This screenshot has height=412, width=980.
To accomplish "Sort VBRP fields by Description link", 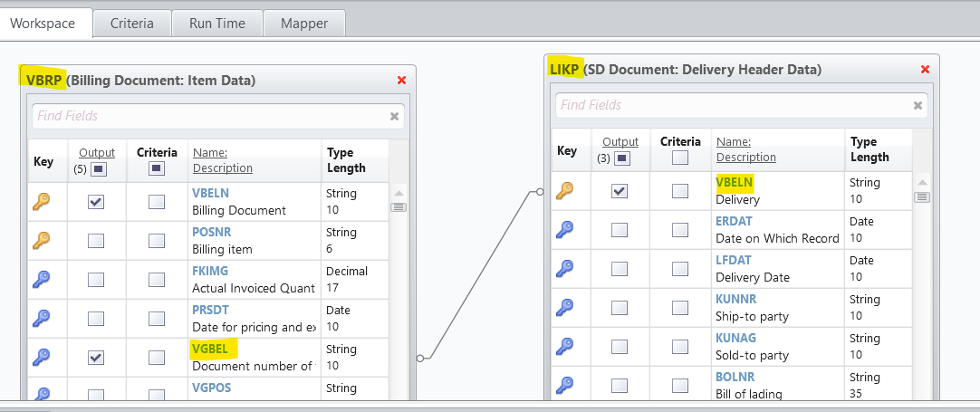I will 223,168.
